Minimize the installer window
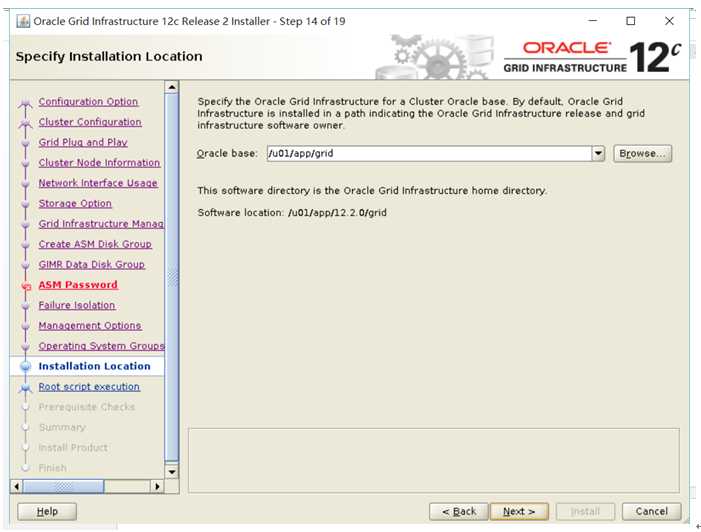 [593, 21]
